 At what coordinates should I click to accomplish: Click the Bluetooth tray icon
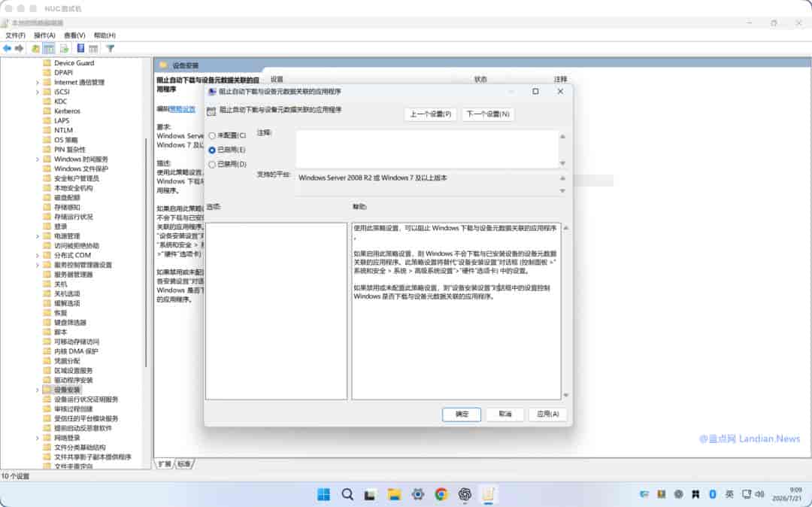coord(713,494)
